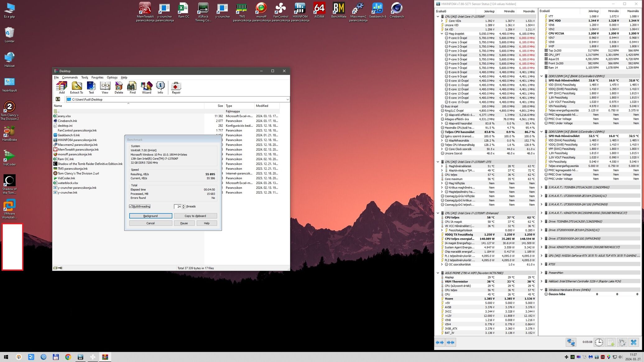The image size is (644, 362).
Task: Click HWiNFO shrink columns arrows button
Action: 450,342
